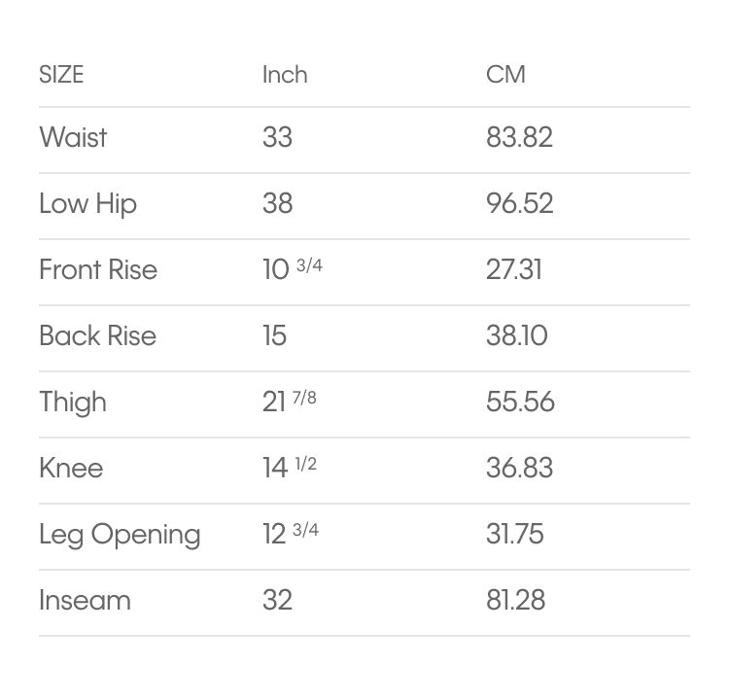The width and height of the screenshot is (729, 700).
Task: Click the Waist row label
Action: [73, 137]
